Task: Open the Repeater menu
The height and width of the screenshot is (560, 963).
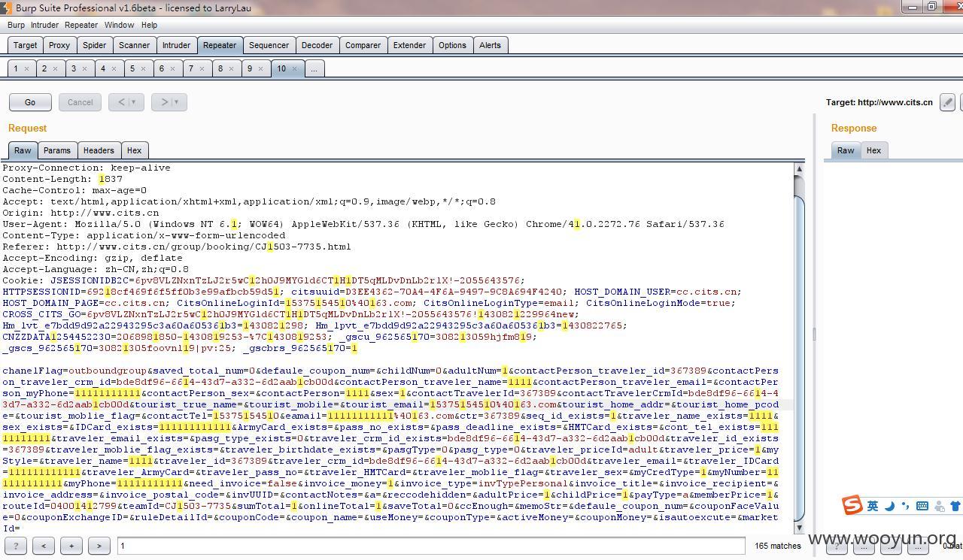Action: coord(81,25)
